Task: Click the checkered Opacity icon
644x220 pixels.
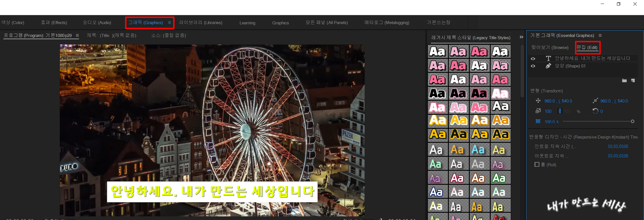Action: pyautogui.click(x=538, y=121)
